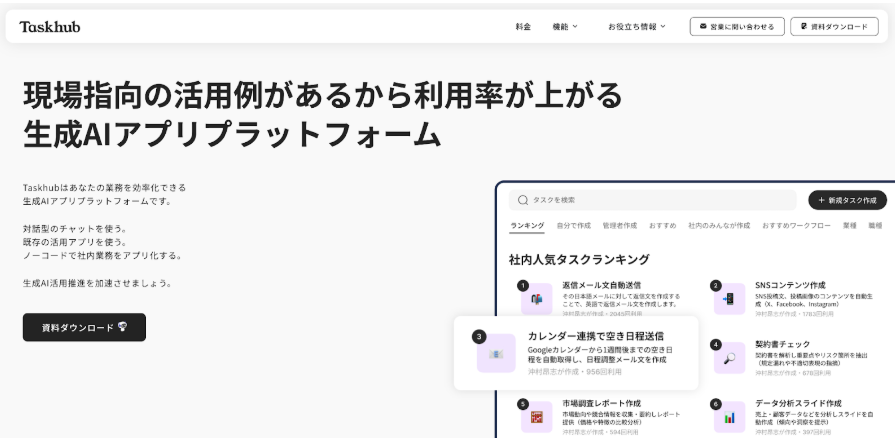Click the 新規タスク作成 button
895x438 pixels.
(x=848, y=200)
